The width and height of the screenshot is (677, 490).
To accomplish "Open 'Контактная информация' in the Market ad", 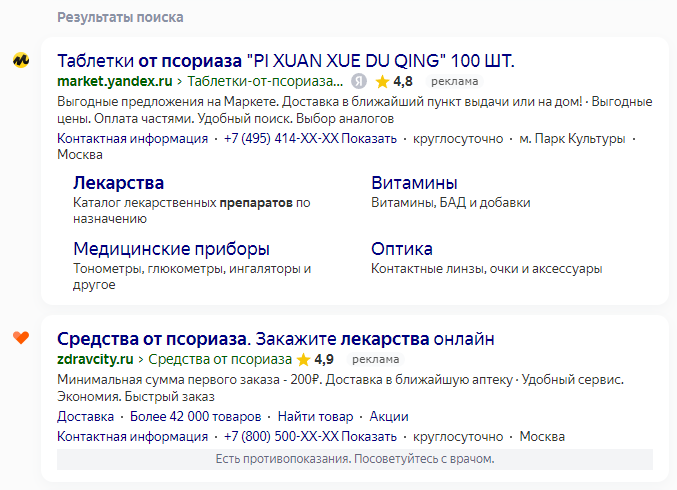I will pos(133,139).
